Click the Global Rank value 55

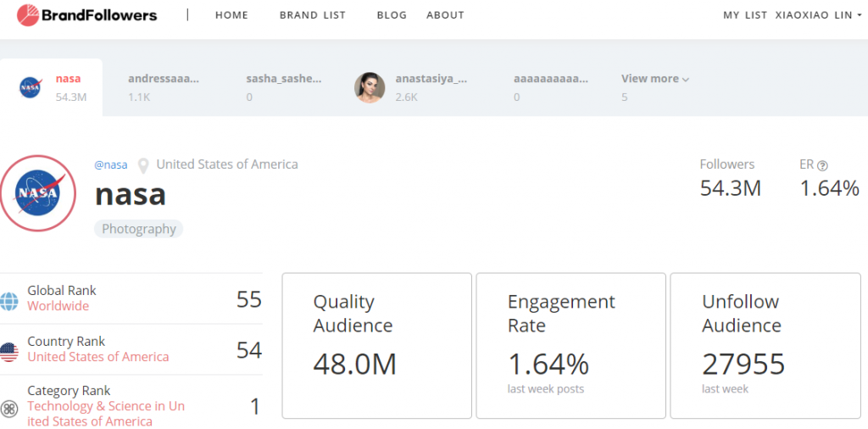(x=248, y=299)
